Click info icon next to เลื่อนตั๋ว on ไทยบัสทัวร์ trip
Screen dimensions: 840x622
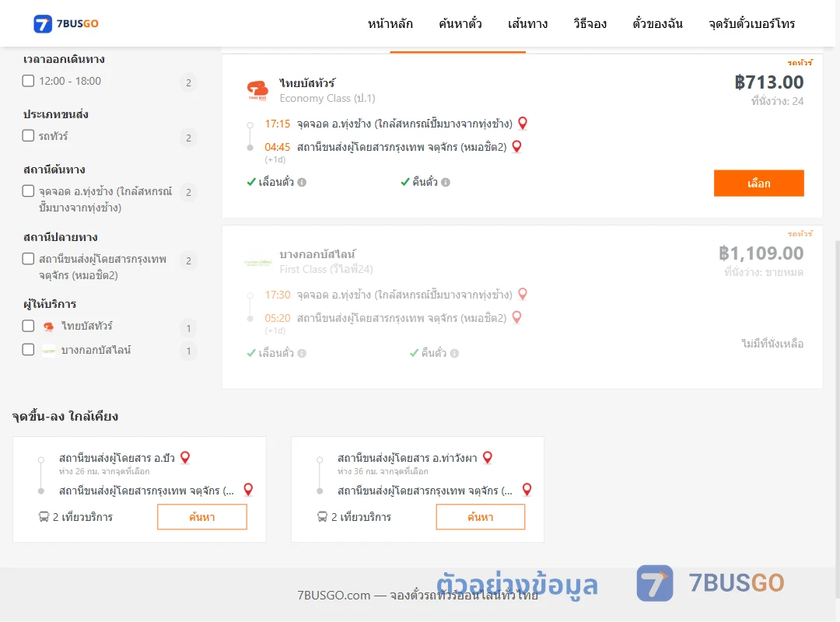[302, 182]
